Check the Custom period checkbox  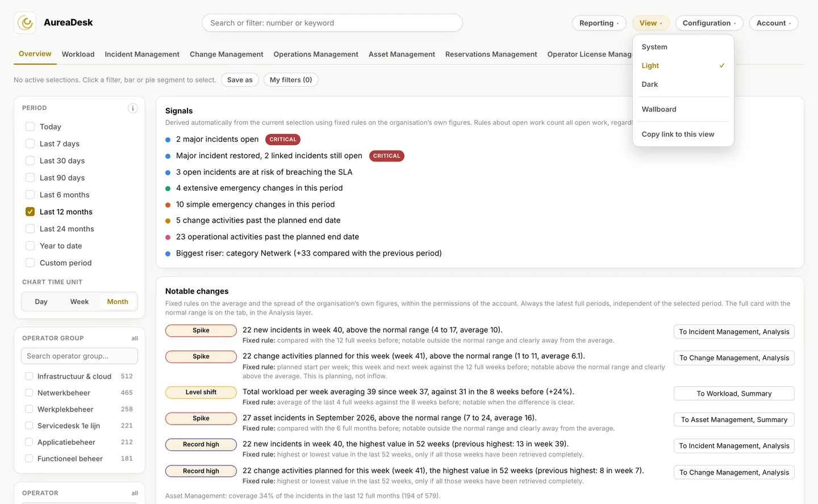coord(30,263)
